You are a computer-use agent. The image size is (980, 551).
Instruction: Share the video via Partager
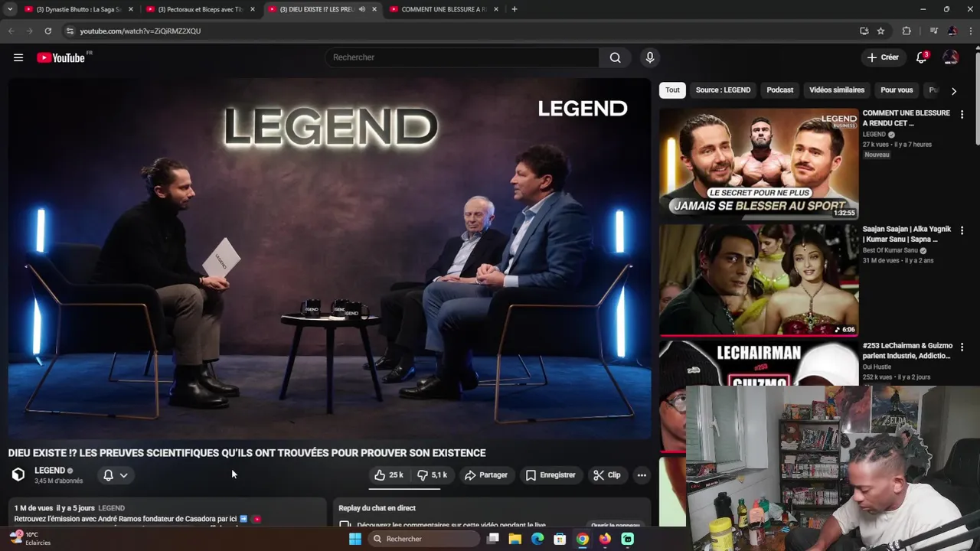coord(486,475)
